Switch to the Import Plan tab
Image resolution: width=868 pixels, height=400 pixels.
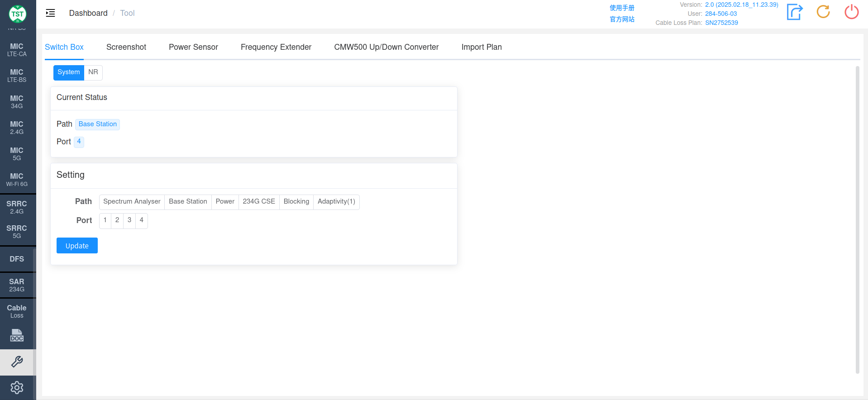click(482, 47)
